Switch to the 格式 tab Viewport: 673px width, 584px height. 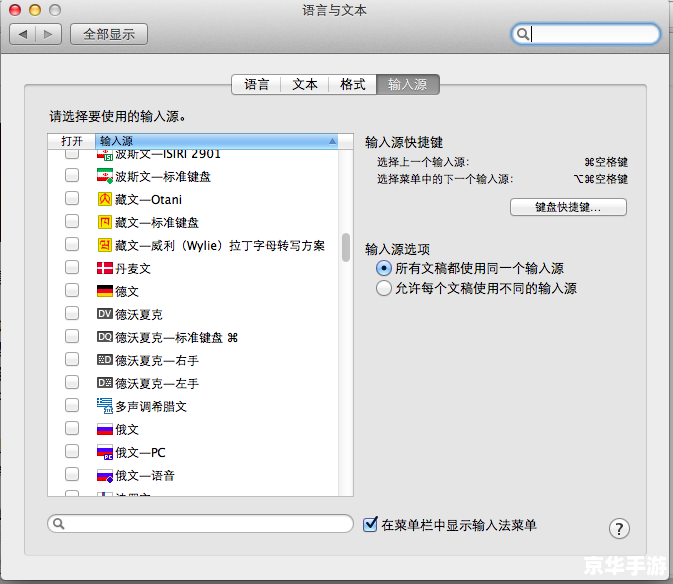[x=352, y=84]
